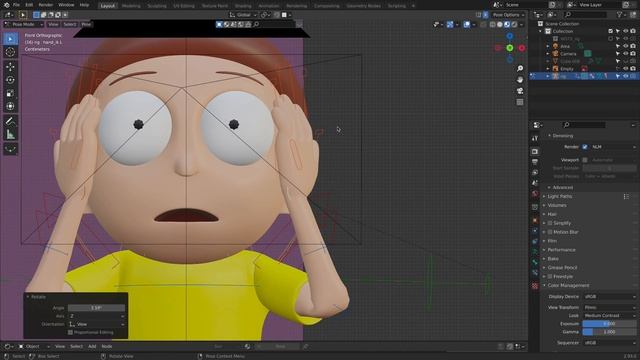Screen dimensions: 640x360
Task: Toggle Viewport denoising checkbox
Action: pos(585,160)
